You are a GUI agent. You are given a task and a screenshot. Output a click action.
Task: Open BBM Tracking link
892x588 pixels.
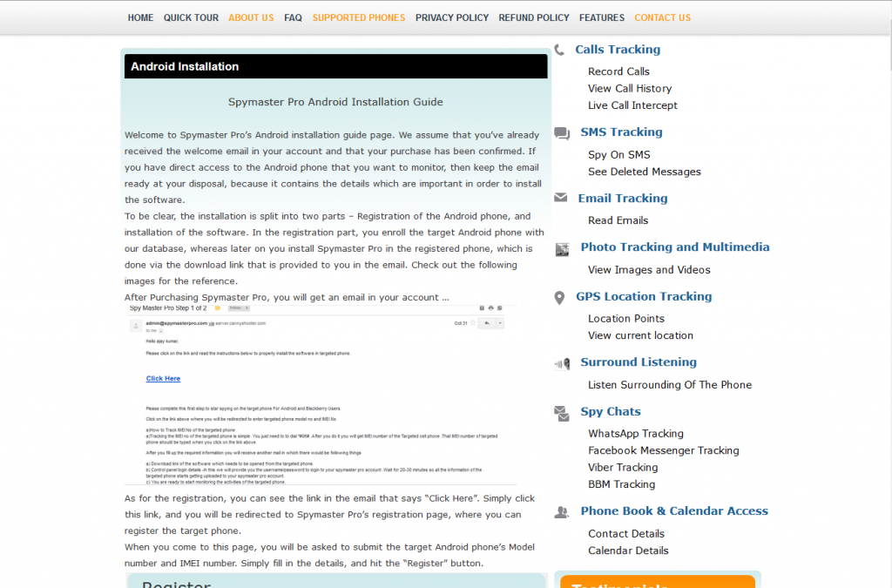tap(621, 485)
